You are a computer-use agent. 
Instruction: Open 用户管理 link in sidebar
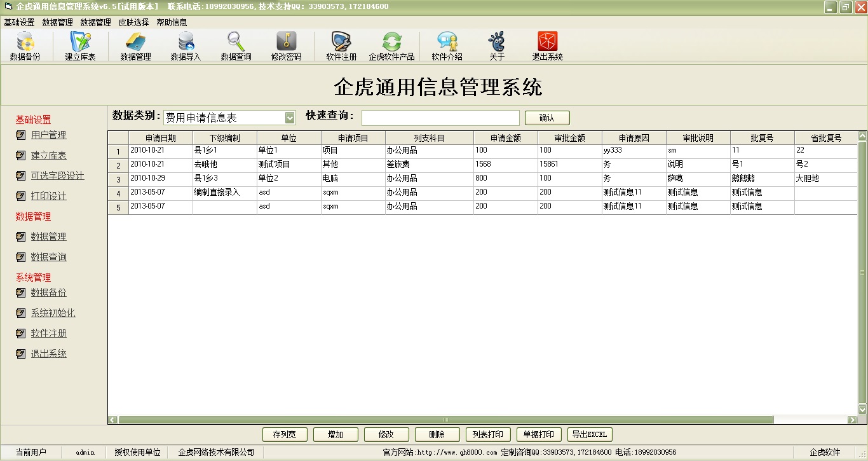pyautogui.click(x=48, y=135)
